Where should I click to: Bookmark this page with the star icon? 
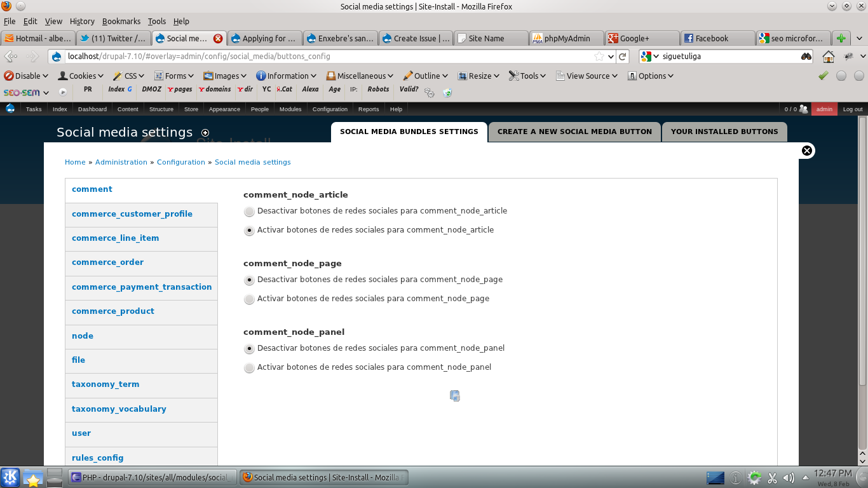(599, 57)
